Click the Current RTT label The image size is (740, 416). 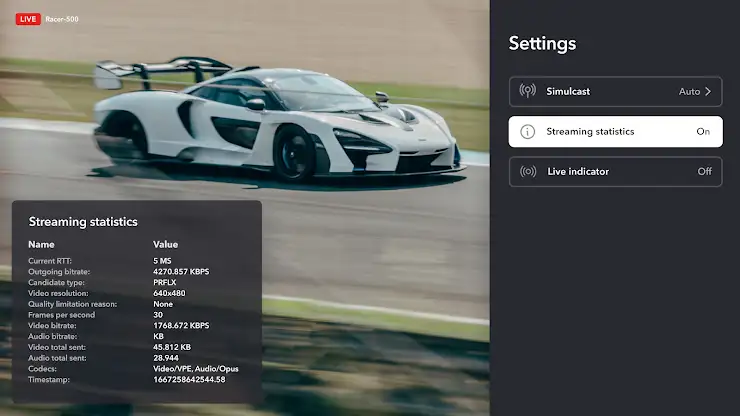click(x=50, y=261)
